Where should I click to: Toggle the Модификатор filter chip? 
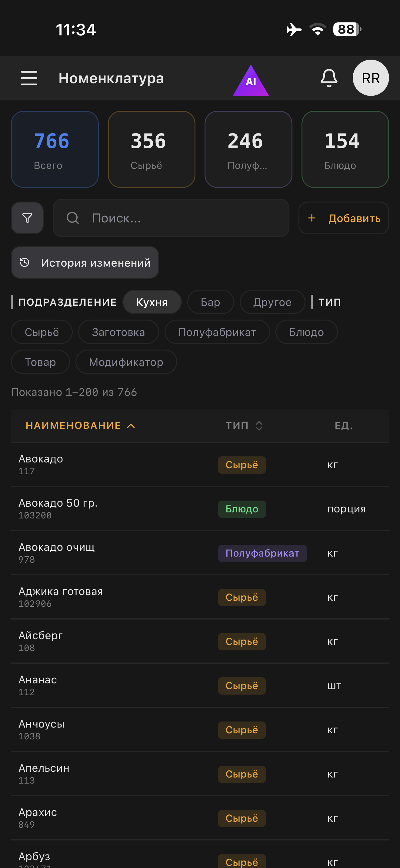point(126,362)
